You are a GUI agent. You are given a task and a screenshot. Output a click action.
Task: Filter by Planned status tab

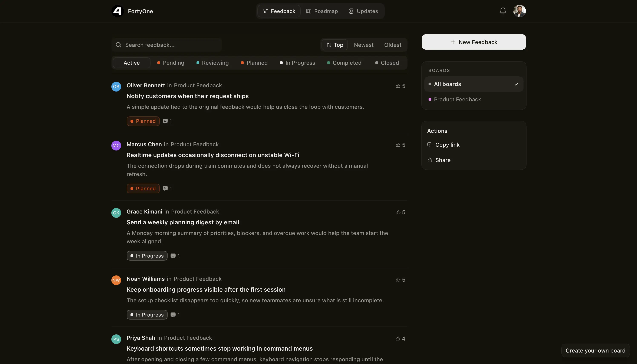[x=254, y=63]
